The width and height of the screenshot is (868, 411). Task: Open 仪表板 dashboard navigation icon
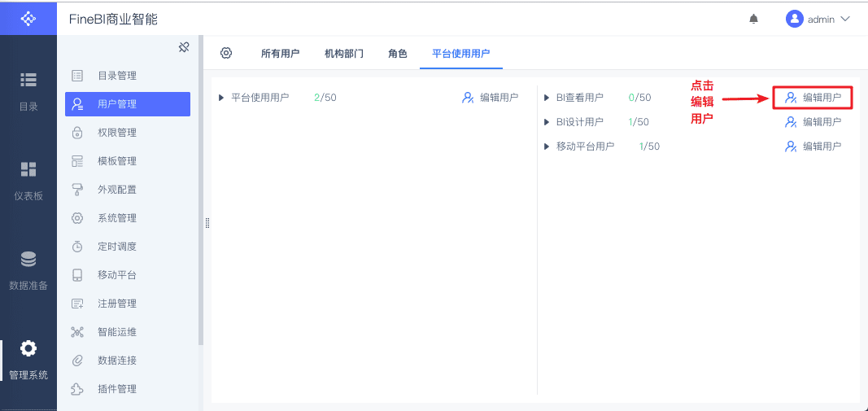(x=28, y=180)
